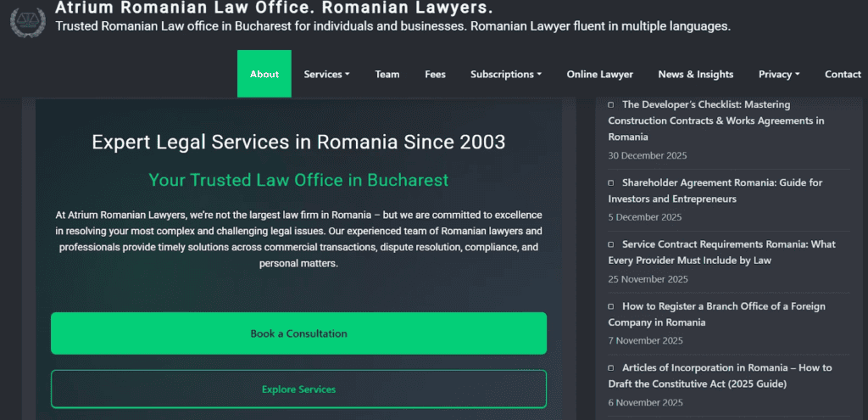Go to the Contact page
Image resolution: width=868 pixels, height=420 pixels.
(x=843, y=75)
